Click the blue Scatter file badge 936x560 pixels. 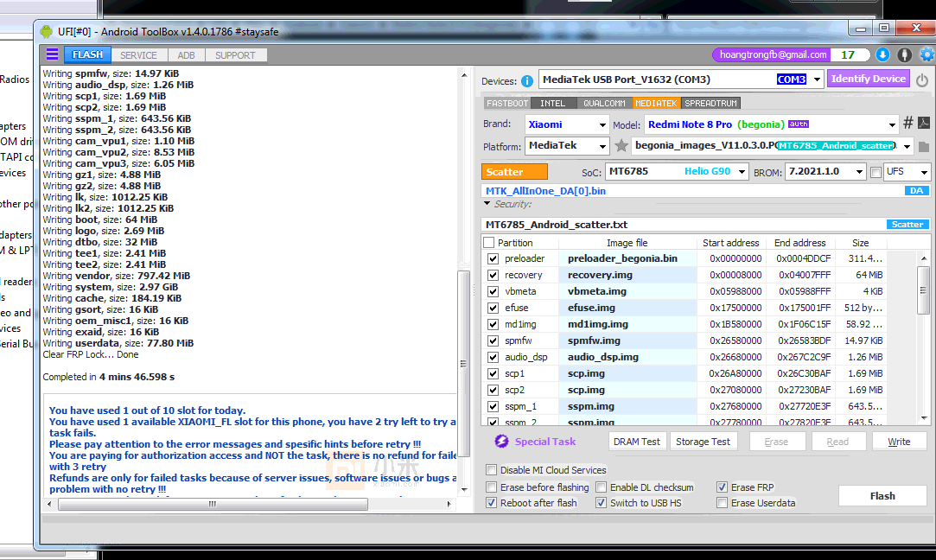click(x=907, y=225)
